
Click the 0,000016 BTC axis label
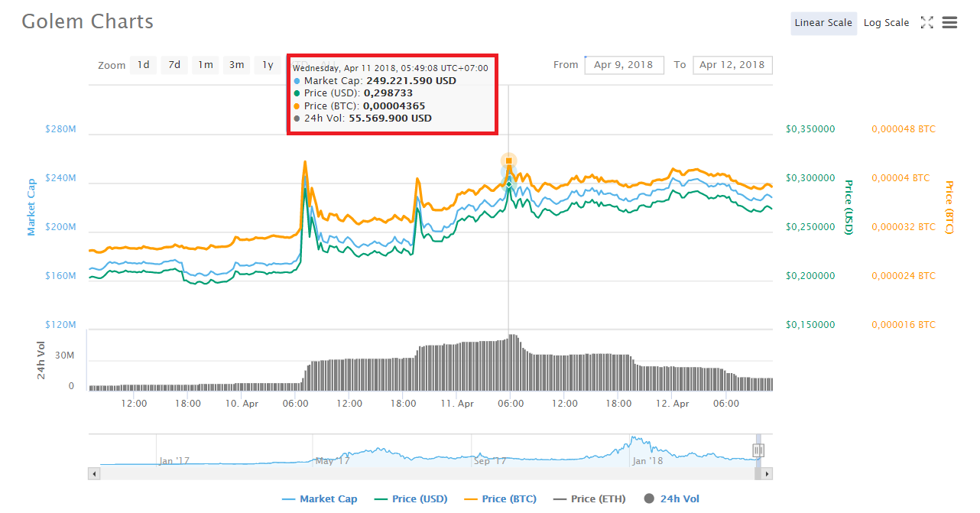tap(904, 325)
